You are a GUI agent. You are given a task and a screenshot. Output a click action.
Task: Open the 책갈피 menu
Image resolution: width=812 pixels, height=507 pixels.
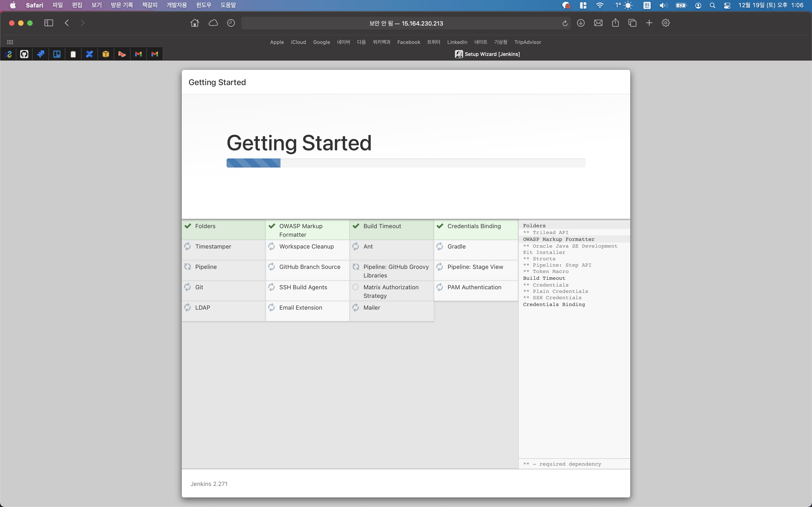point(150,5)
